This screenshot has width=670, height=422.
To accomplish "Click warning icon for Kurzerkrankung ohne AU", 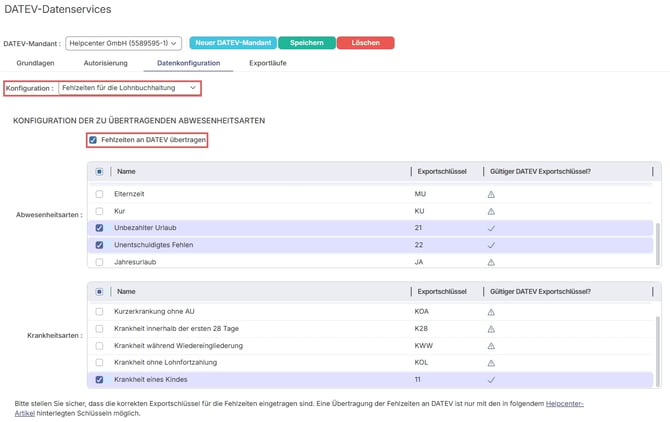I will [491, 312].
